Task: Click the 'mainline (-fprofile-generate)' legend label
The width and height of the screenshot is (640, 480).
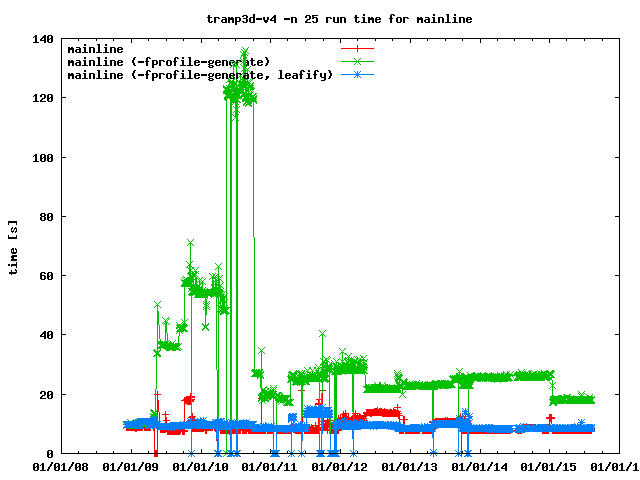Action: 167,62
